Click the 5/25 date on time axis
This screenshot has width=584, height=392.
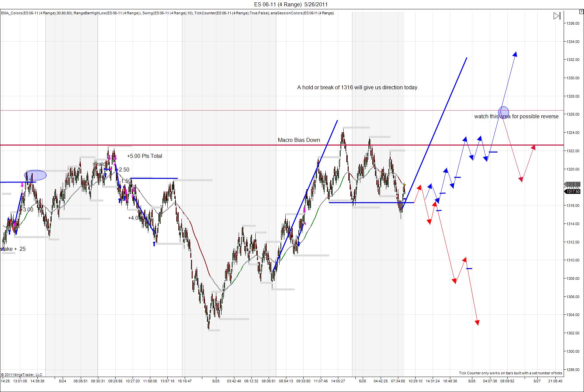(x=216, y=381)
